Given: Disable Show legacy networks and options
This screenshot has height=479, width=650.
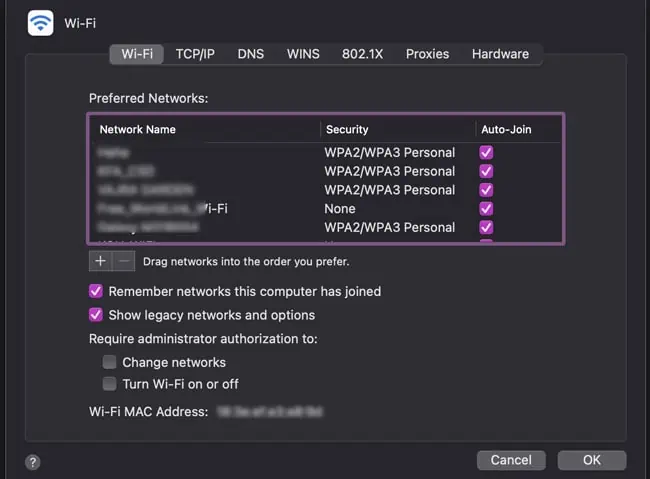Looking at the screenshot, I should pyautogui.click(x=96, y=315).
